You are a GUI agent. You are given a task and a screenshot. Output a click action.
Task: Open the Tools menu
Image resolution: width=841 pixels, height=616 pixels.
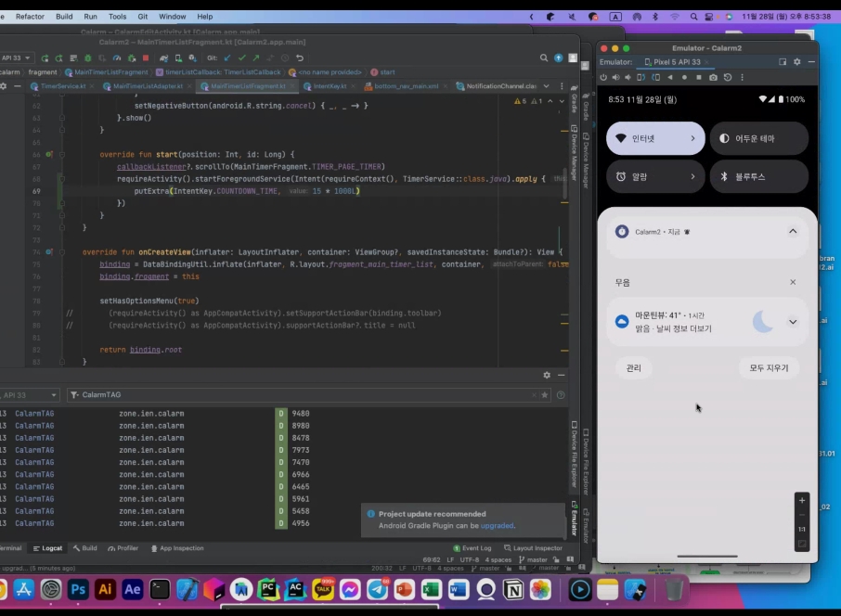click(x=118, y=17)
